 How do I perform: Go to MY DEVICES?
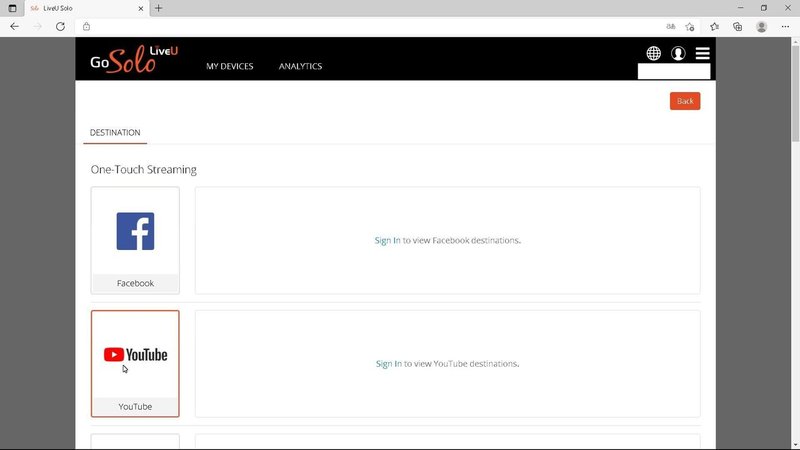(230, 66)
